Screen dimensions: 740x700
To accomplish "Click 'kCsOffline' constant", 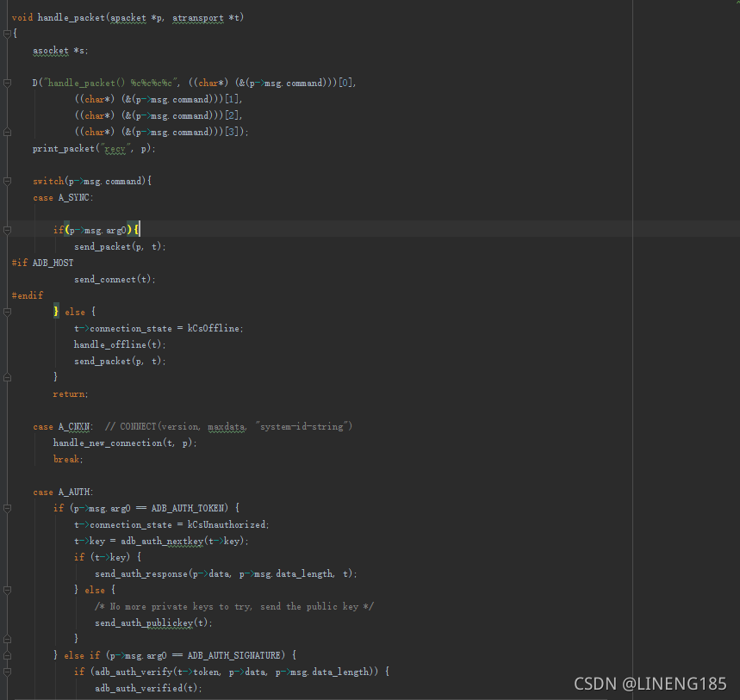I will tap(214, 328).
